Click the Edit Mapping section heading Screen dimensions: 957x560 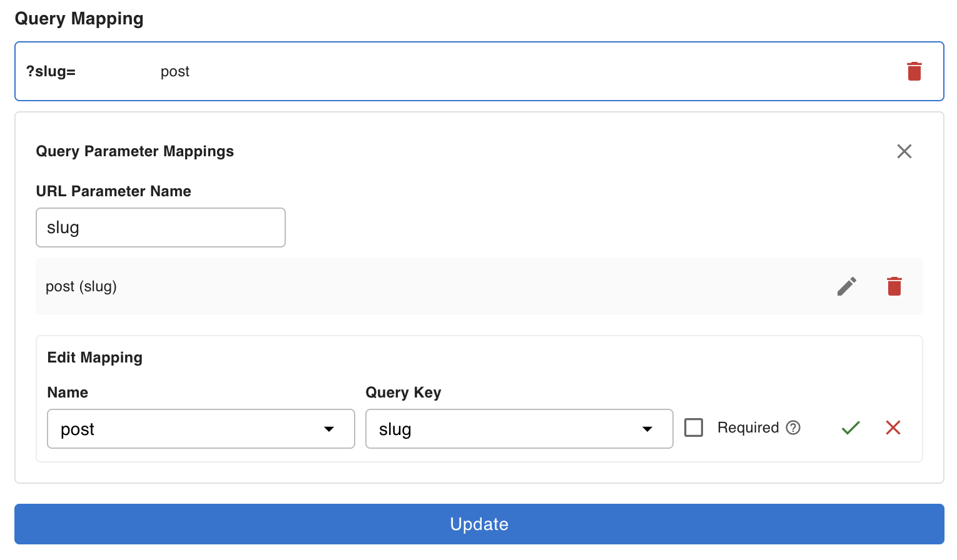click(95, 357)
